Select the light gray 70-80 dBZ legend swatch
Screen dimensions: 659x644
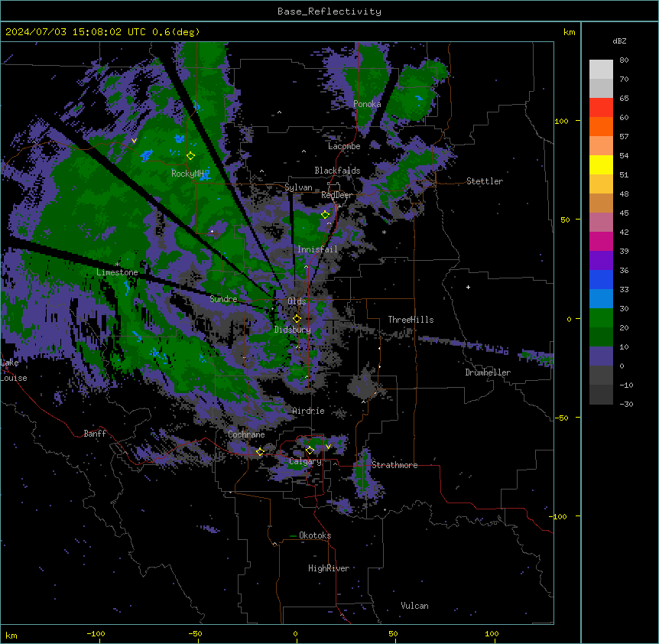(601, 70)
